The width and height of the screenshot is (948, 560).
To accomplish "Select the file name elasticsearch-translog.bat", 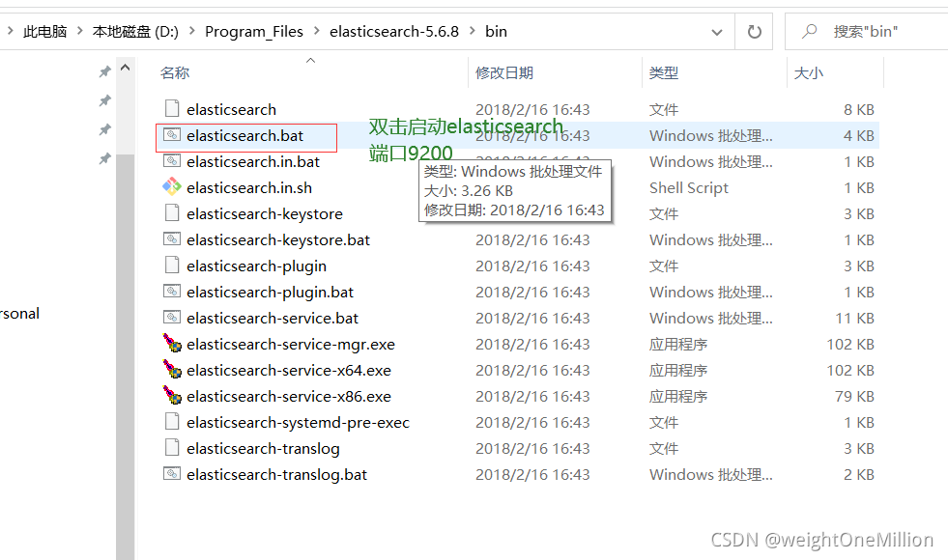I will tap(276, 474).
